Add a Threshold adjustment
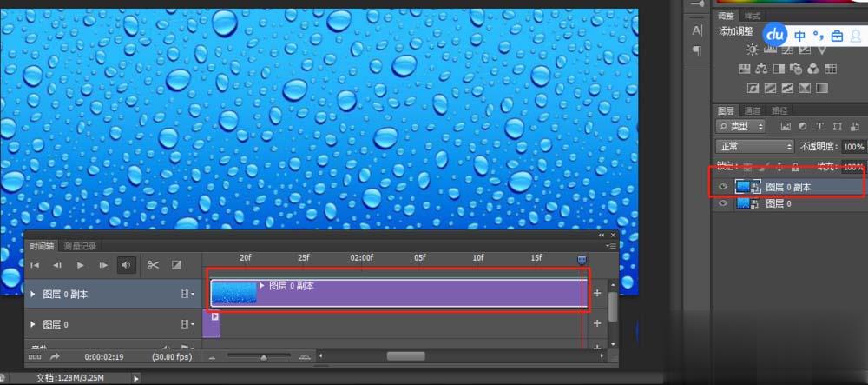Viewport: 868px width, 385px height. click(x=787, y=88)
